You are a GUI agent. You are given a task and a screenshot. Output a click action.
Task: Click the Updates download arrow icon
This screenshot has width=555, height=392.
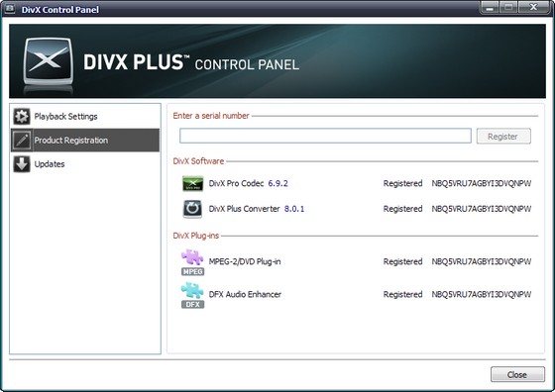(22, 163)
